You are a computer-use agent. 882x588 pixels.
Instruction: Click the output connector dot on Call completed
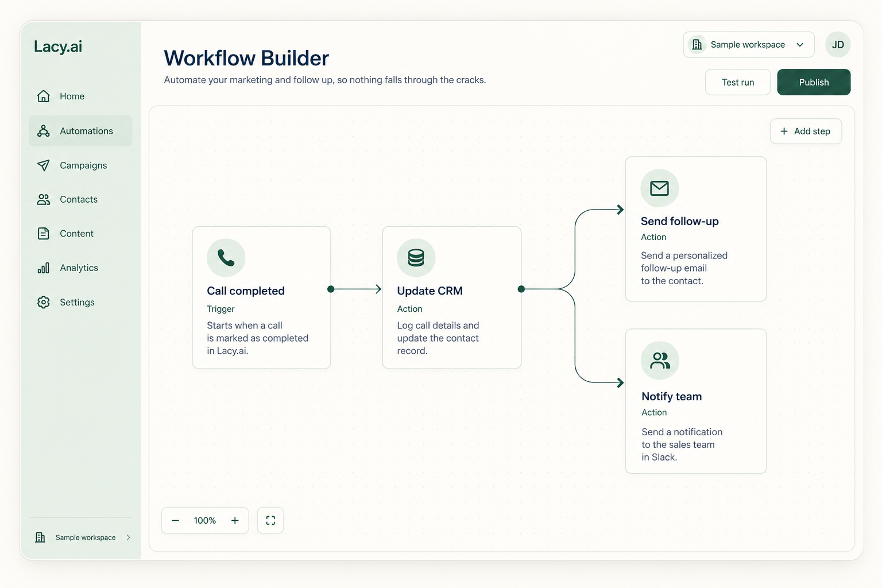[x=331, y=289]
